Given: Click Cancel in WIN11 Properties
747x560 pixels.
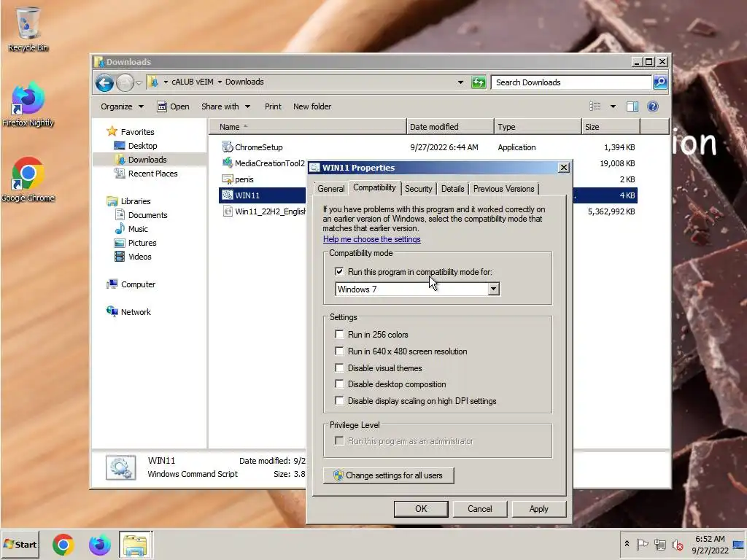Looking at the screenshot, I should 480,508.
